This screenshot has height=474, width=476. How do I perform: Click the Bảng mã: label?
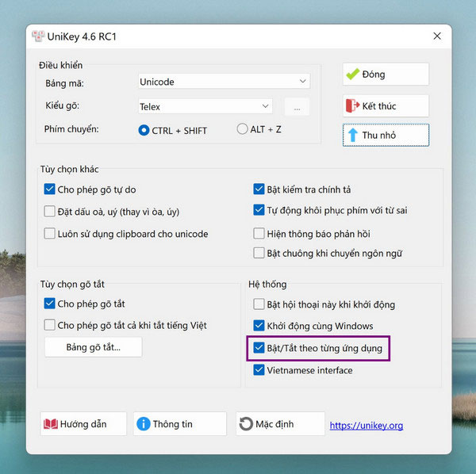click(64, 83)
